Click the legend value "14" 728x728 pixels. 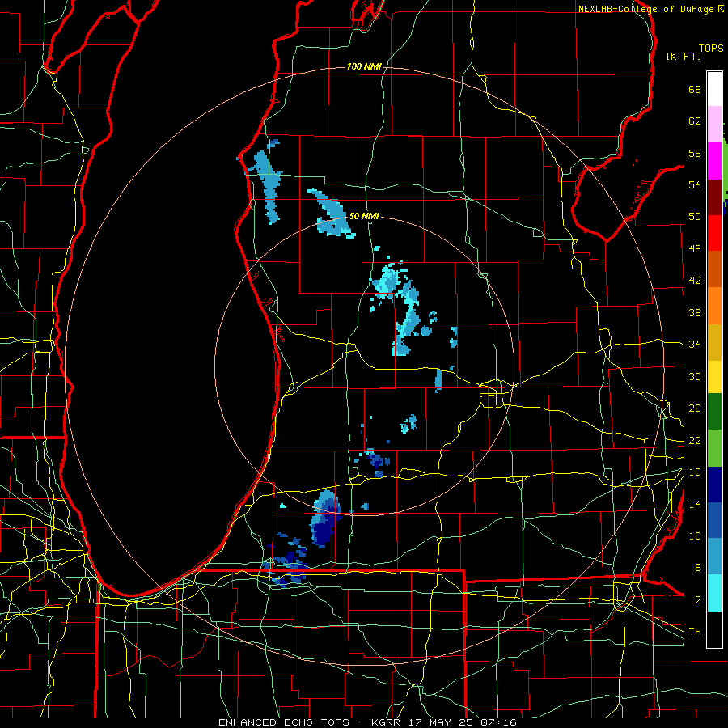click(x=695, y=504)
